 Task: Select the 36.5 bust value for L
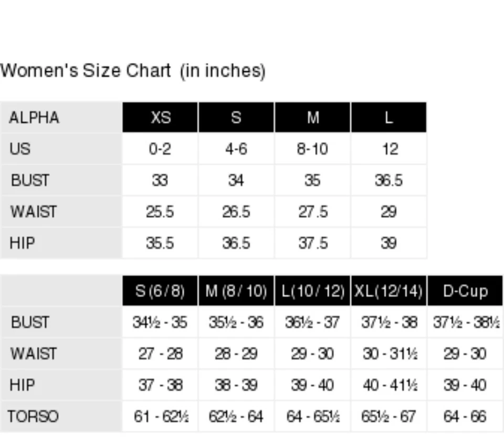pos(389,180)
